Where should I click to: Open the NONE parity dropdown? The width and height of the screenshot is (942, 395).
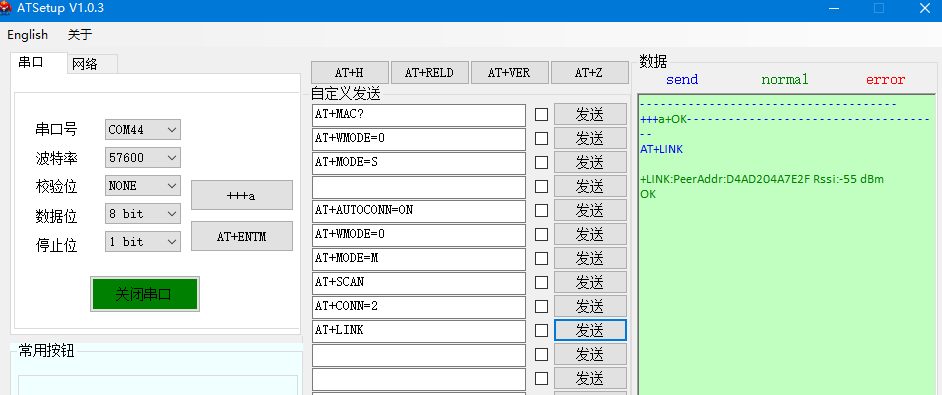pyautogui.click(x=142, y=186)
